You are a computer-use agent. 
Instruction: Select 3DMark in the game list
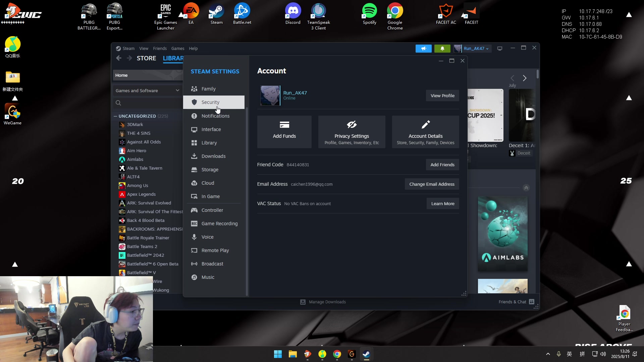click(x=135, y=125)
